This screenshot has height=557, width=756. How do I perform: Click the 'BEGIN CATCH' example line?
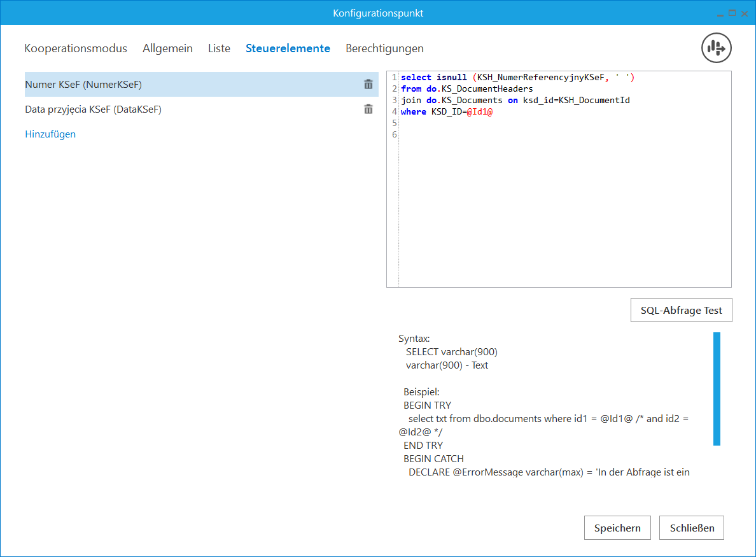coord(433,458)
